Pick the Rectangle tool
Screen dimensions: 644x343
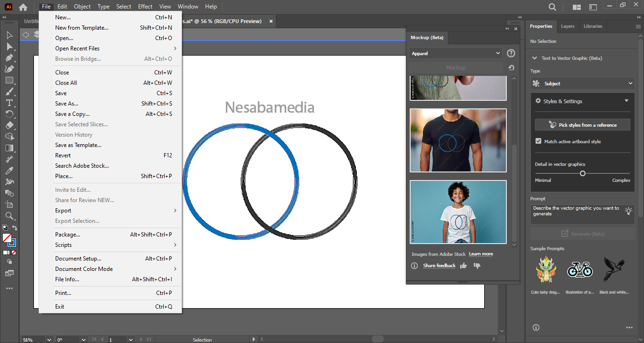coord(9,80)
